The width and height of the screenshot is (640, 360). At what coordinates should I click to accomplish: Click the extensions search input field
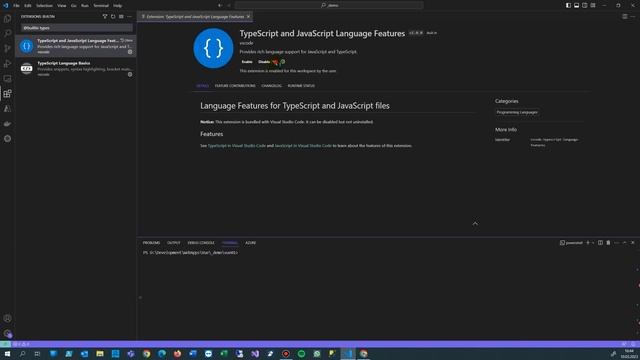pyautogui.click(x=77, y=28)
